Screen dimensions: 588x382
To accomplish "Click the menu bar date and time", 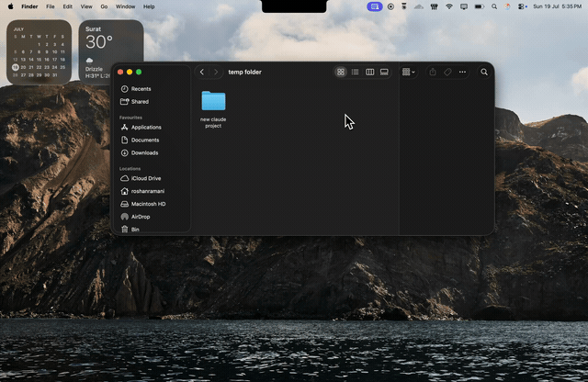I will [558, 6].
